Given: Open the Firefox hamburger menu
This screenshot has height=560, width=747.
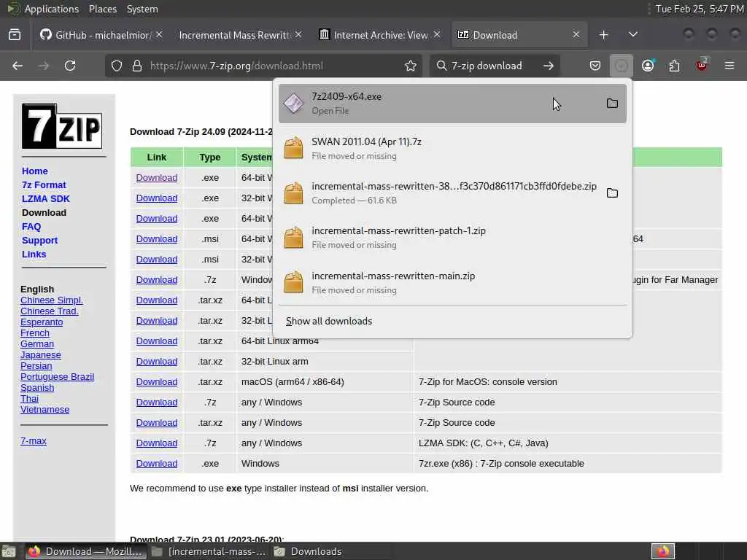Looking at the screenshot, I should (x=729, y=66).
